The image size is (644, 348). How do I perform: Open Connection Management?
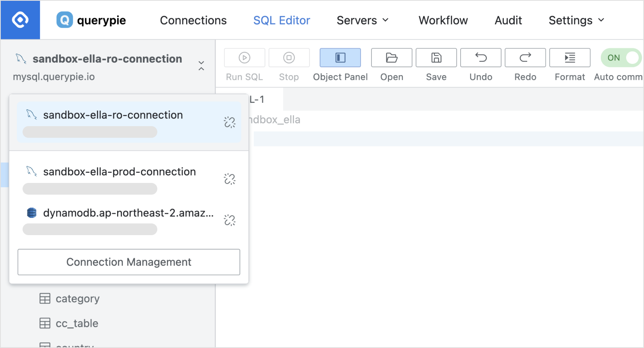[x=129, y=262]
